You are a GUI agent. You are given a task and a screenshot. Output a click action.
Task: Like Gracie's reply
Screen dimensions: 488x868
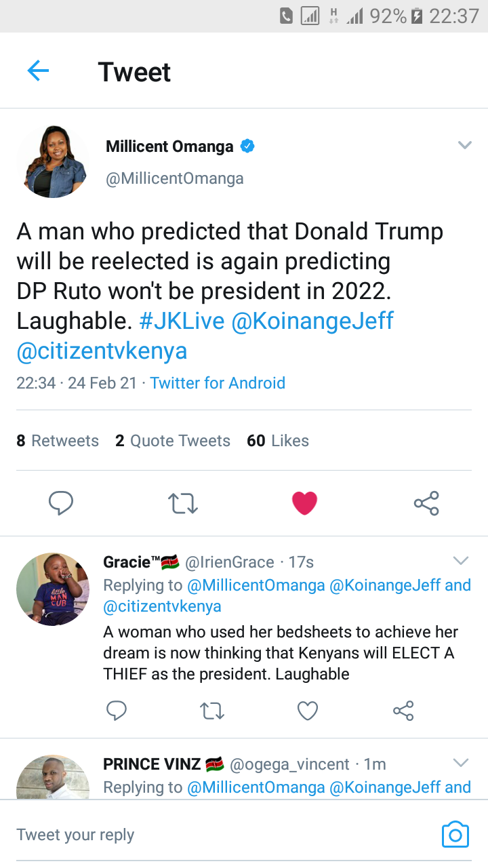pos(308,711)
